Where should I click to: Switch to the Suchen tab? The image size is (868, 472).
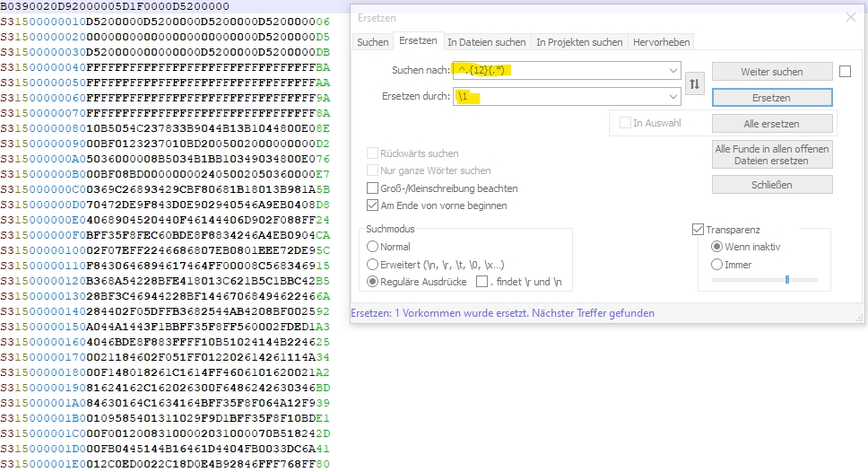pyautogui.click(x=373, y=42)
